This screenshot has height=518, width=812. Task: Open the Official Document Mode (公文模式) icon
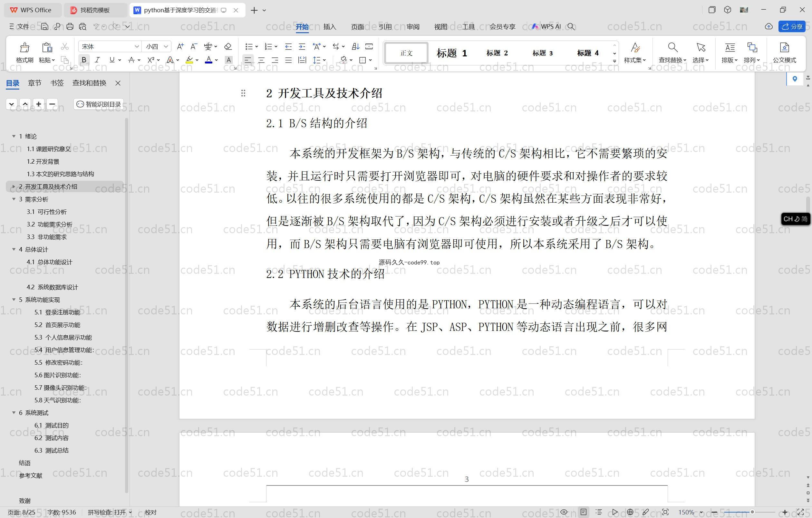click(784, 48)
